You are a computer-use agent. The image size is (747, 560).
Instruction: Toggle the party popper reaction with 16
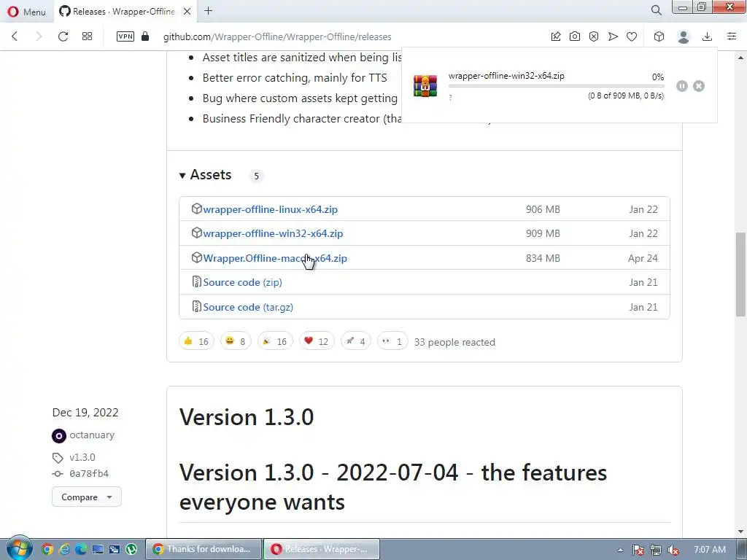[x=275, y=341]
